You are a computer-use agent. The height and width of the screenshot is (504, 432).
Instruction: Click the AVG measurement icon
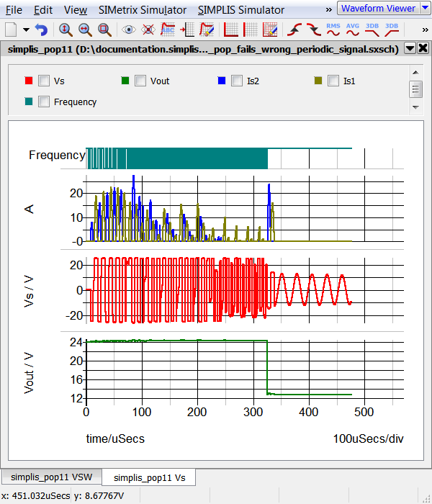click(x=353, y=30)
